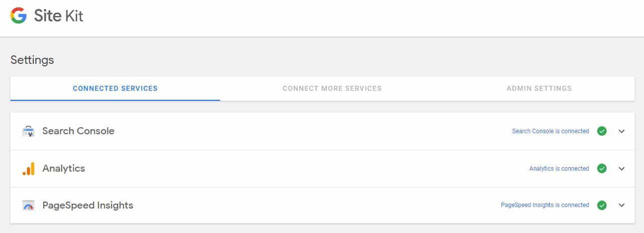Click "Analytics is connected" status text
This screenshot has height=233, width=644.
click(559, 169)
